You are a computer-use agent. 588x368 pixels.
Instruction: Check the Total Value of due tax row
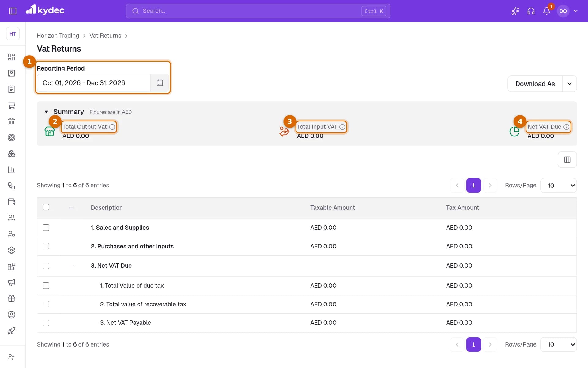46,286
